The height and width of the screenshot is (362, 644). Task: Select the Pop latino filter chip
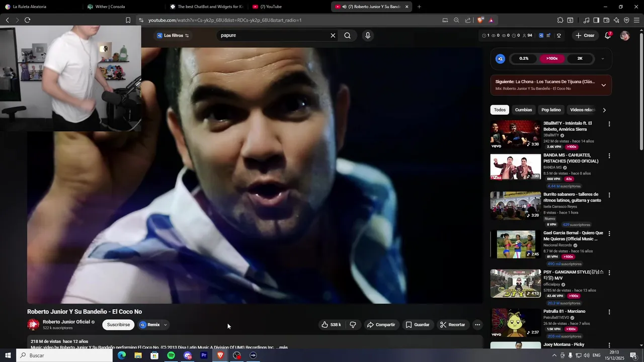tap(551, 110)
